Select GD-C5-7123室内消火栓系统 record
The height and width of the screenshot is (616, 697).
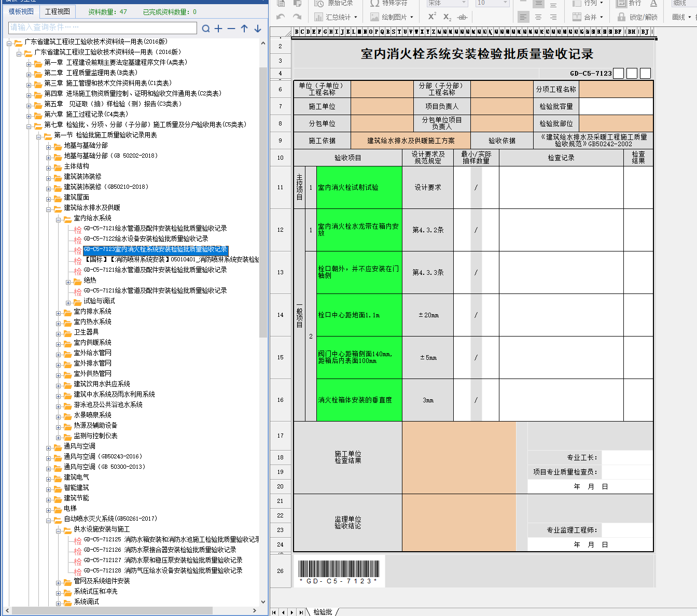(155, 249)
